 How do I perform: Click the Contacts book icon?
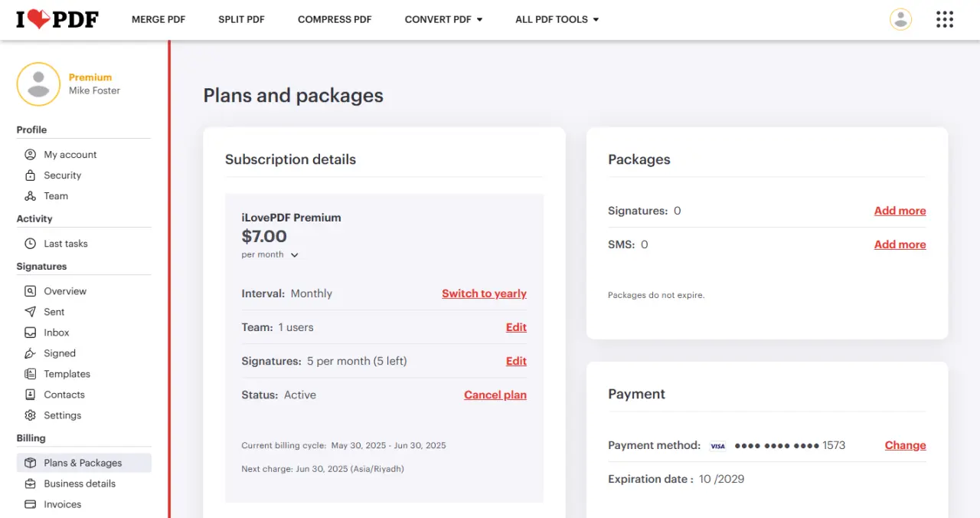[x=31, y=395]
